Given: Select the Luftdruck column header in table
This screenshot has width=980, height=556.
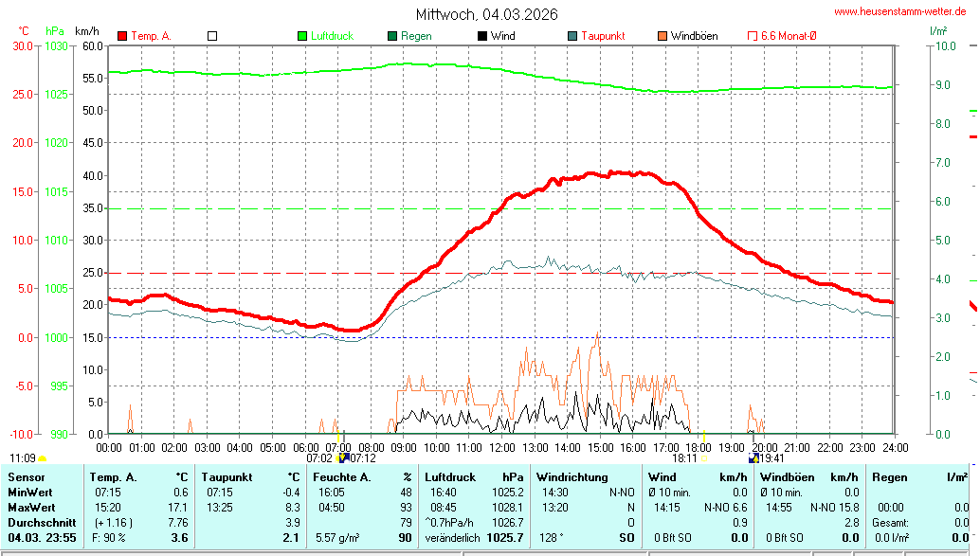Looking at the screenshot, I should coord(449,477).
